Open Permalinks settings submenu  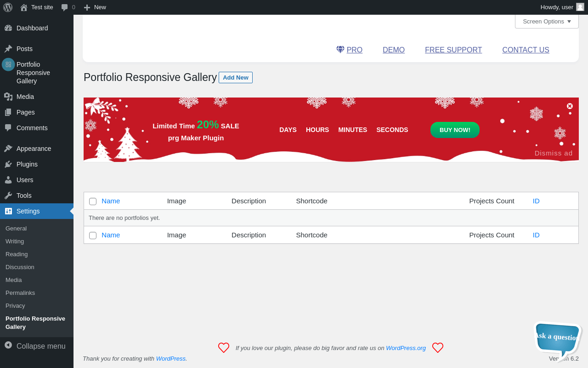click(x=20, y=293)
